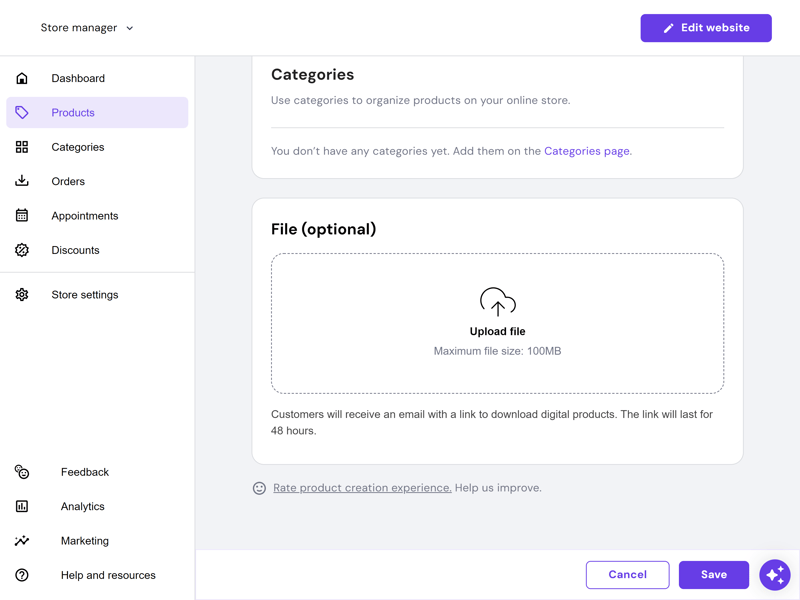The image size is (800, 600).
Task: Click the Feedback smiley icon in sidebar
Action: click(x=21, y=472)
